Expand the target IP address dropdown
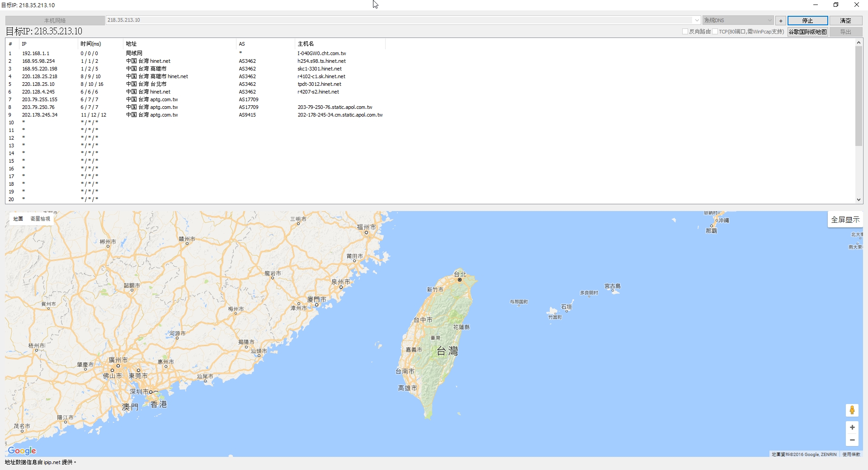 coord(696,20)
